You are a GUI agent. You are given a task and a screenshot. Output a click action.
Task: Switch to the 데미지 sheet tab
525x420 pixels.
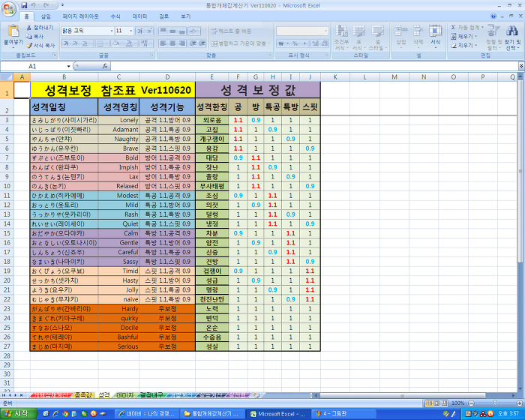tap(124, 394)
